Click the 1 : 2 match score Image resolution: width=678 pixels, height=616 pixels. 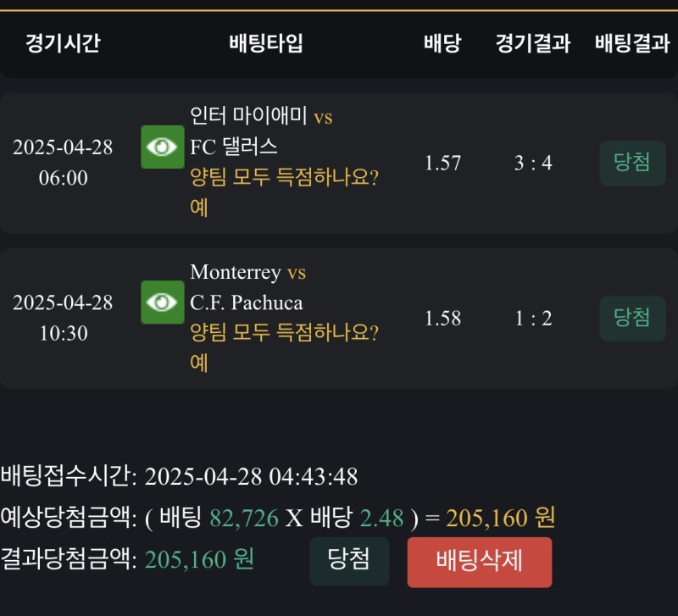click(533, 319)
